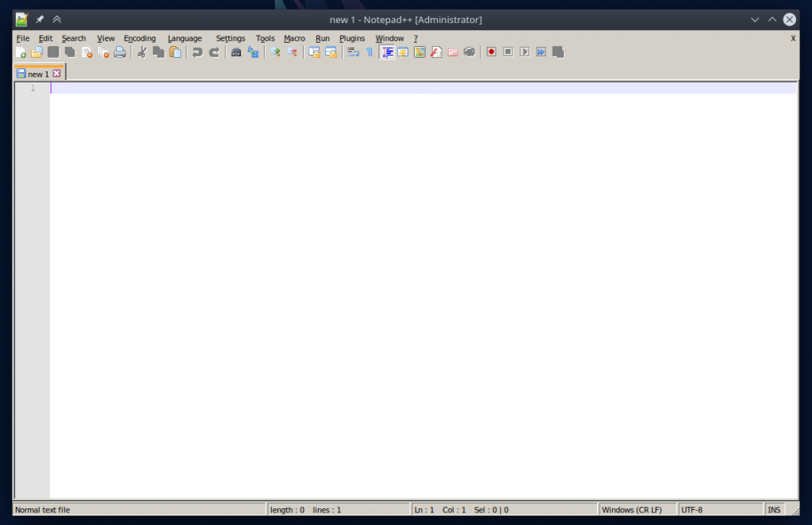Screen dimensions: 812x525
Task: Open the Function List icon
Action: tap(436, 52)
